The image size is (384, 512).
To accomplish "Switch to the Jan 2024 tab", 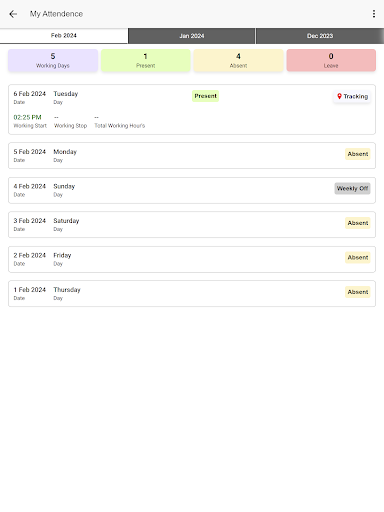I will [192, 36].
